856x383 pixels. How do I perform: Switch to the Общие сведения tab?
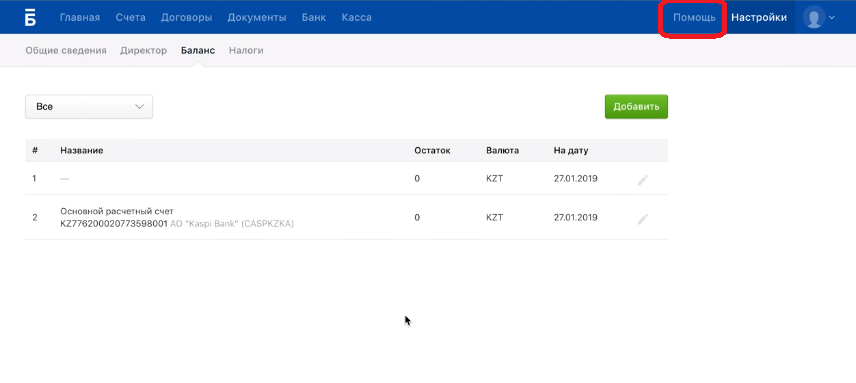66,51
